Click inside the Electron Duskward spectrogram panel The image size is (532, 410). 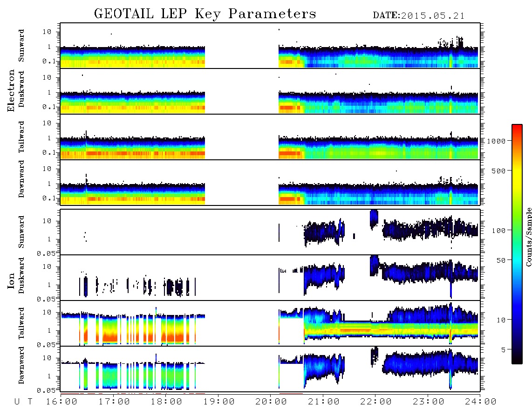(x=270, y=91)
